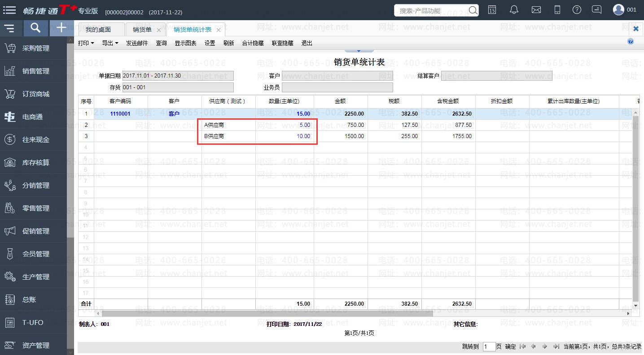Go to the next page arrow

[x=544, y=346]
